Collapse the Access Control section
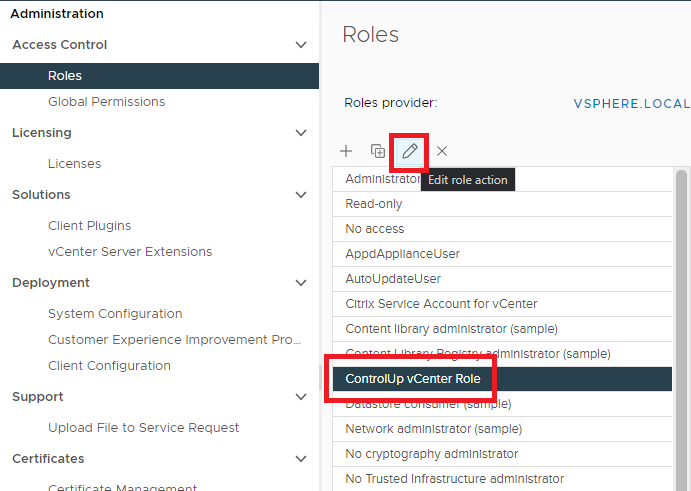 tap(301, 45)
